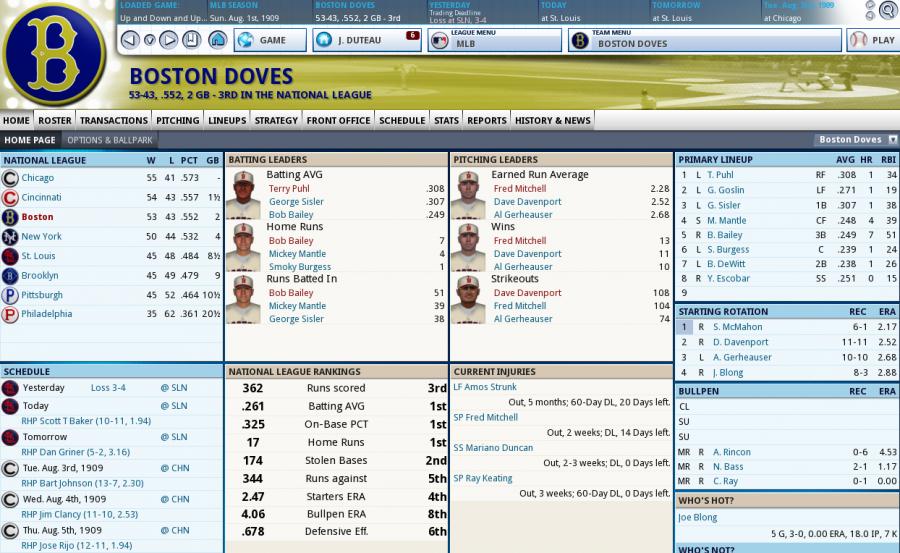This screenshot has height=553, width=900.
Task: Switch to the Roster tab
Action: click(54, 120)
